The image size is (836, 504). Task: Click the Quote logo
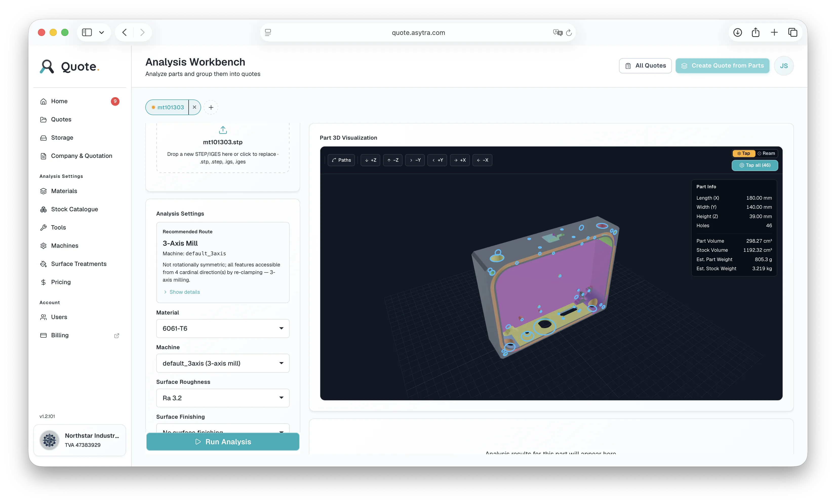coord(69,67)
